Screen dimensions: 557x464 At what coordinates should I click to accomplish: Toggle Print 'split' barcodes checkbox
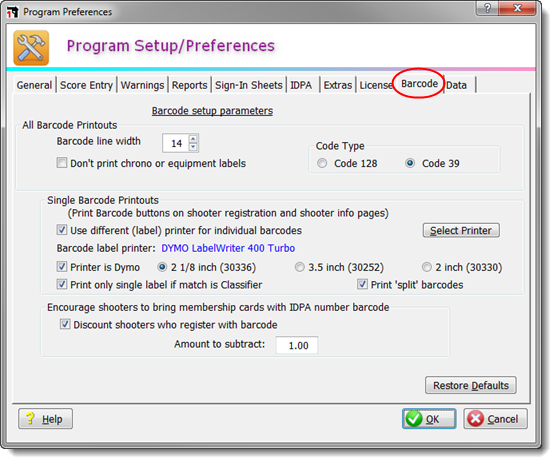(362, 284)
